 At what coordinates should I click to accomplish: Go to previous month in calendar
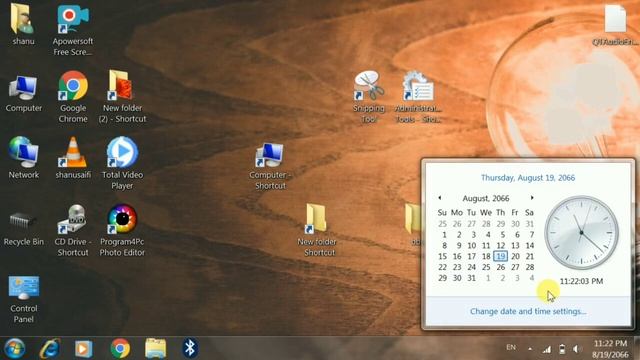(x=440, y=198)
